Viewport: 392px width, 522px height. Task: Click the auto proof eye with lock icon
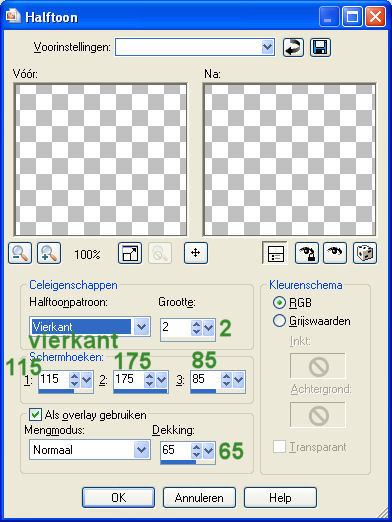307,253
